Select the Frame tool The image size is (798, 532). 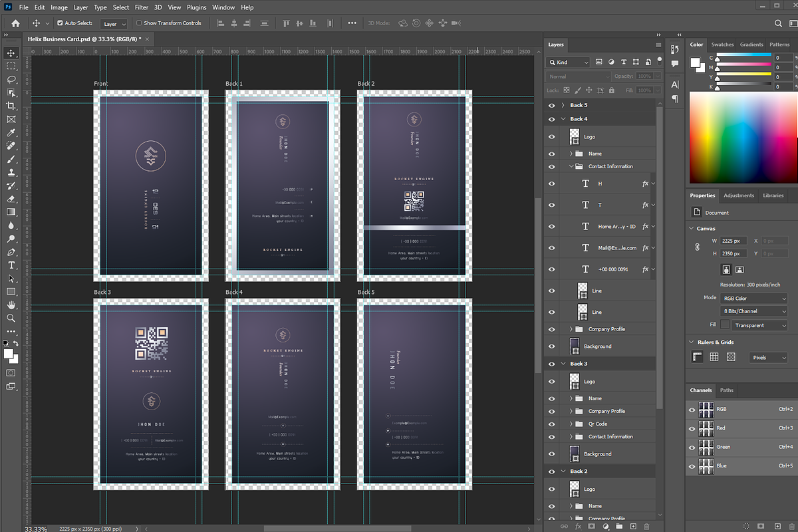tap(11, 120)
